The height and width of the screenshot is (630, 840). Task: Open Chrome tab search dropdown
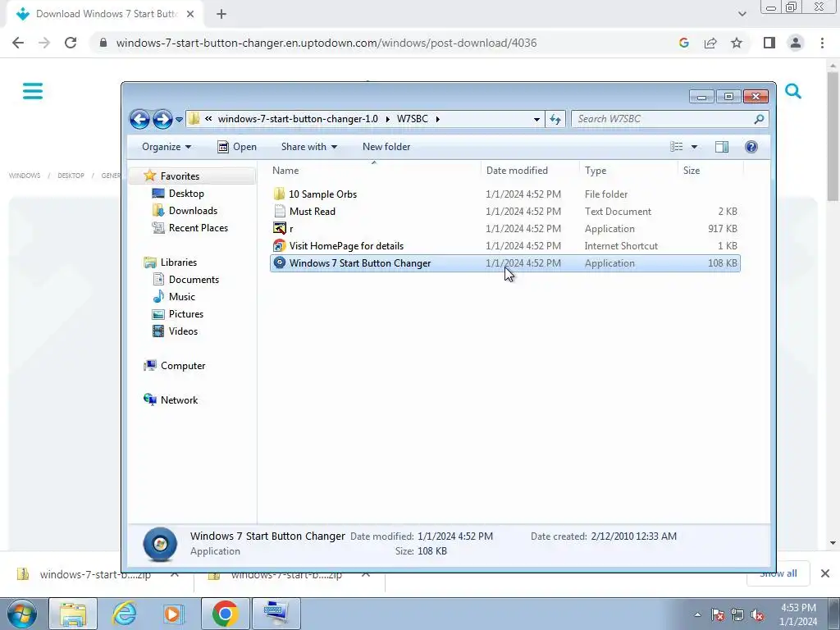point(742,15)
